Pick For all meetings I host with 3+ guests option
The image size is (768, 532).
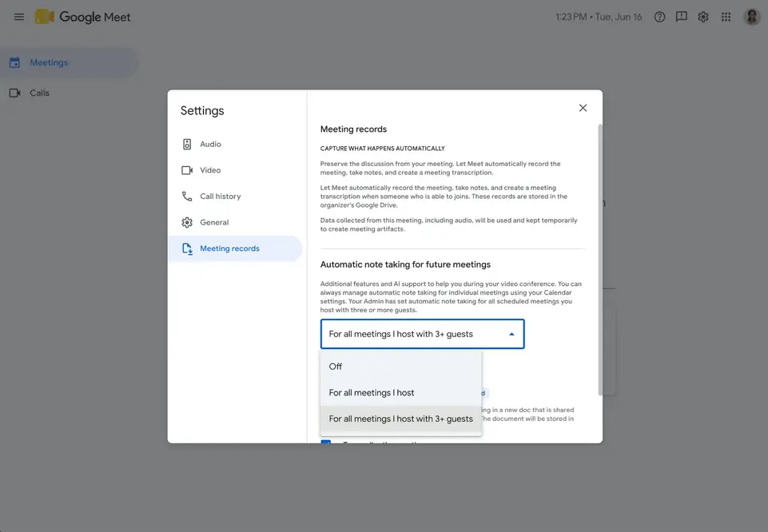400,419
